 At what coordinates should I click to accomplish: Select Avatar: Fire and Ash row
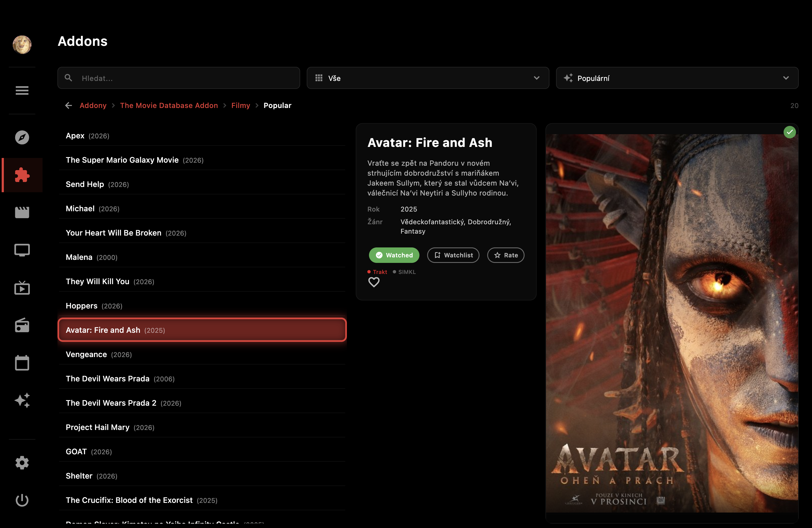pos(202,330)
